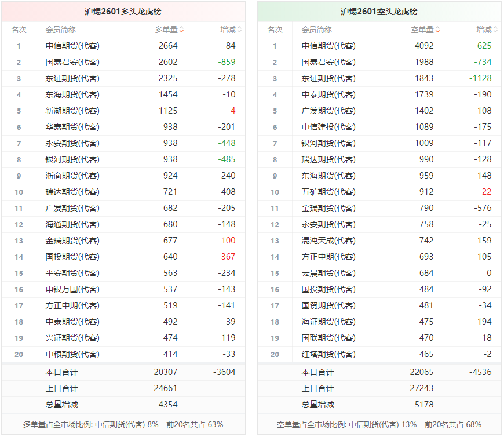Click 东证期货(代客) in long table
The image size is (504, 437).
pyautogui.click(x=72, y=78)
